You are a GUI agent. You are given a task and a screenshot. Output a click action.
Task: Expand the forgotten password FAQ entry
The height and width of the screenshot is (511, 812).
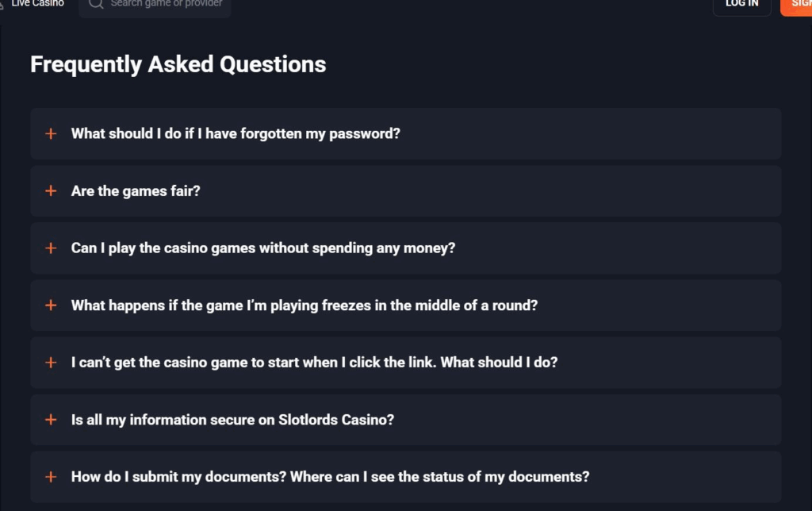(236, 133)
